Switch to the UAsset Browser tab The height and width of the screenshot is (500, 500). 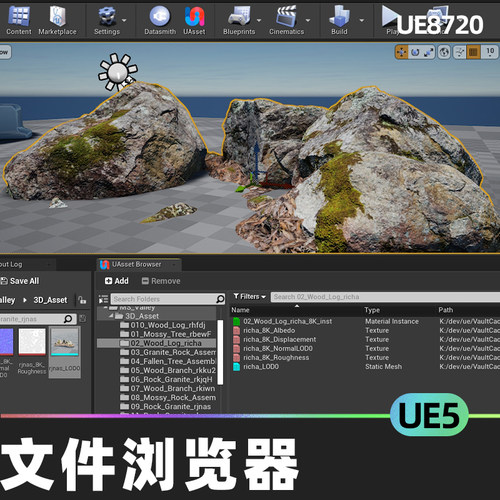139,264
